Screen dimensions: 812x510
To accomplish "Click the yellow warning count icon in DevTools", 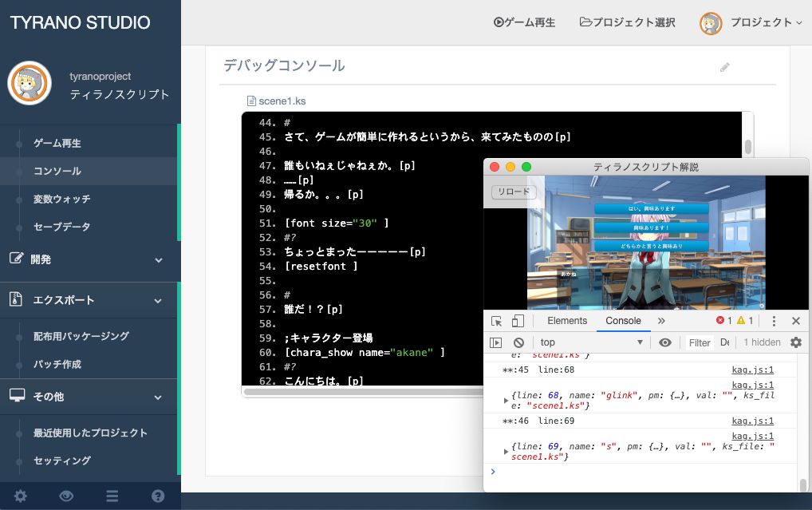I will coord(741,320).
